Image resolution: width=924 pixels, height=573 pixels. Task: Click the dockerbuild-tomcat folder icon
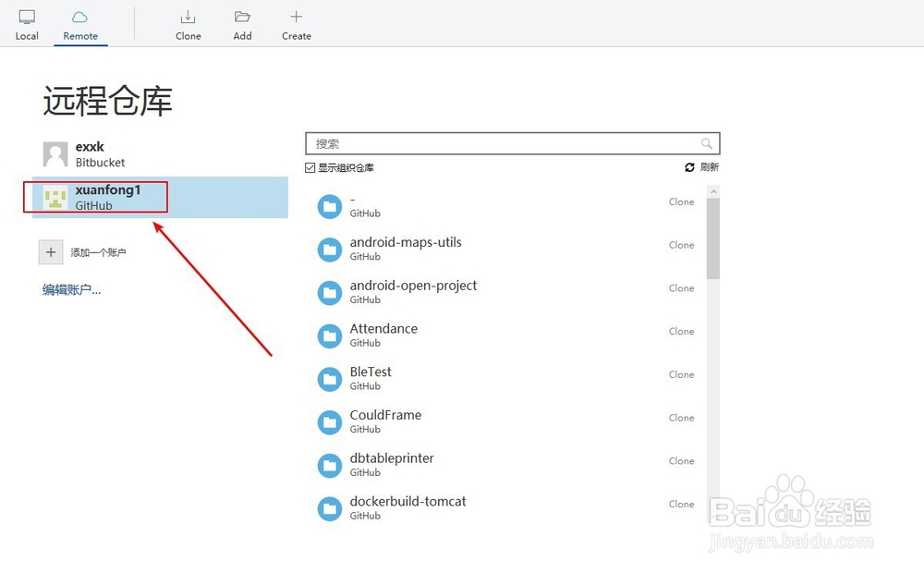coord(330,508)
